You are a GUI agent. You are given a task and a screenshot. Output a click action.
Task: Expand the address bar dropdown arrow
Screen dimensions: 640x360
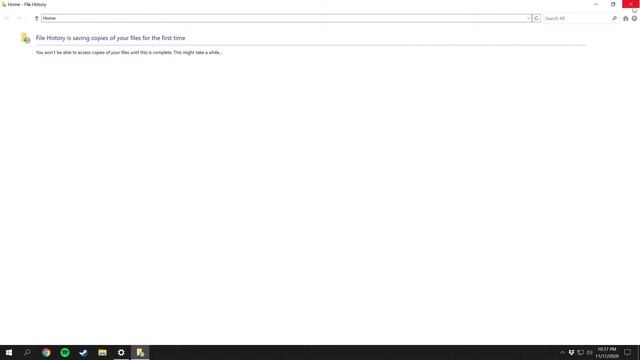click(529, 18)
